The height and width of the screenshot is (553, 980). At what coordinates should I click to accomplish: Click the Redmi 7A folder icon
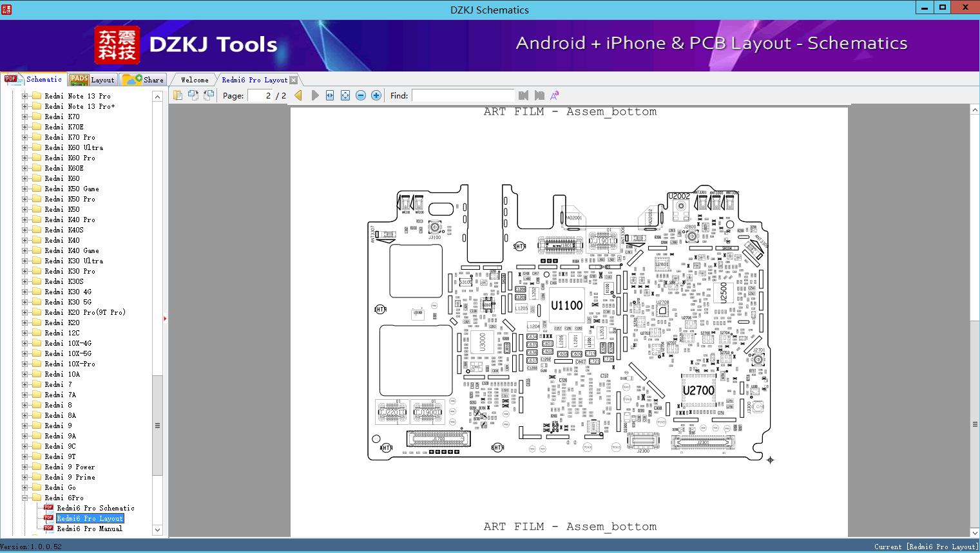click(x=37, y=395)
